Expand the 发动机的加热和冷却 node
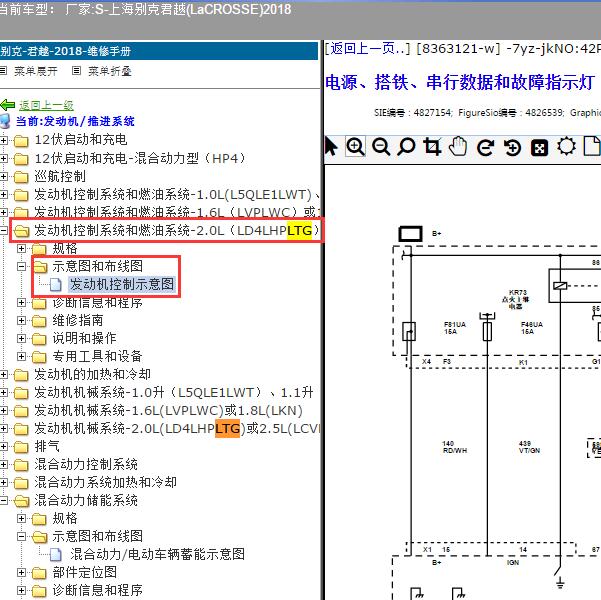 3,374
